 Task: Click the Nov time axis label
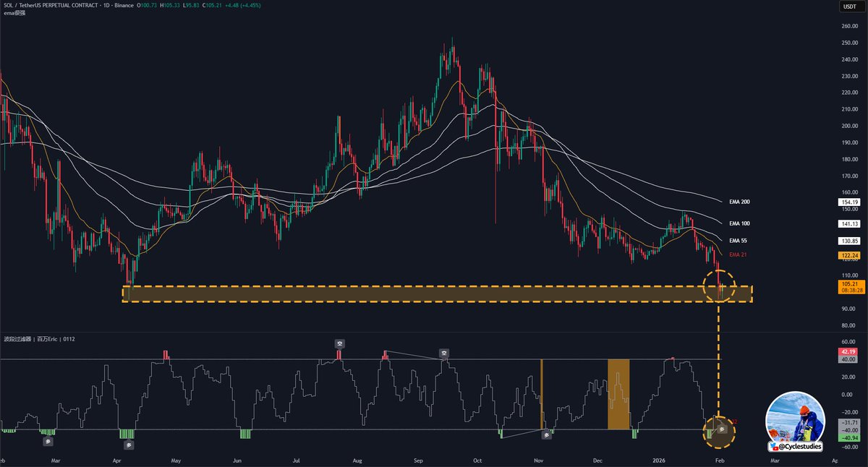click(538, 460)
